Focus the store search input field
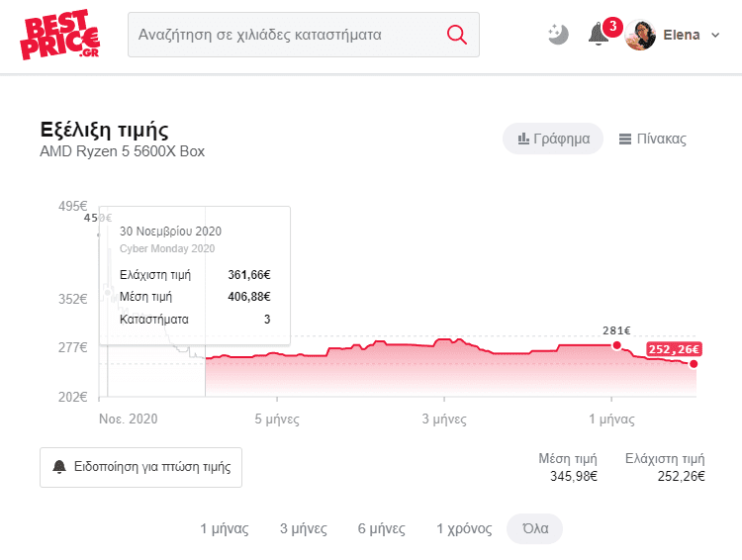The height and width of the screenshot is (560, 742). coord(304,35)
